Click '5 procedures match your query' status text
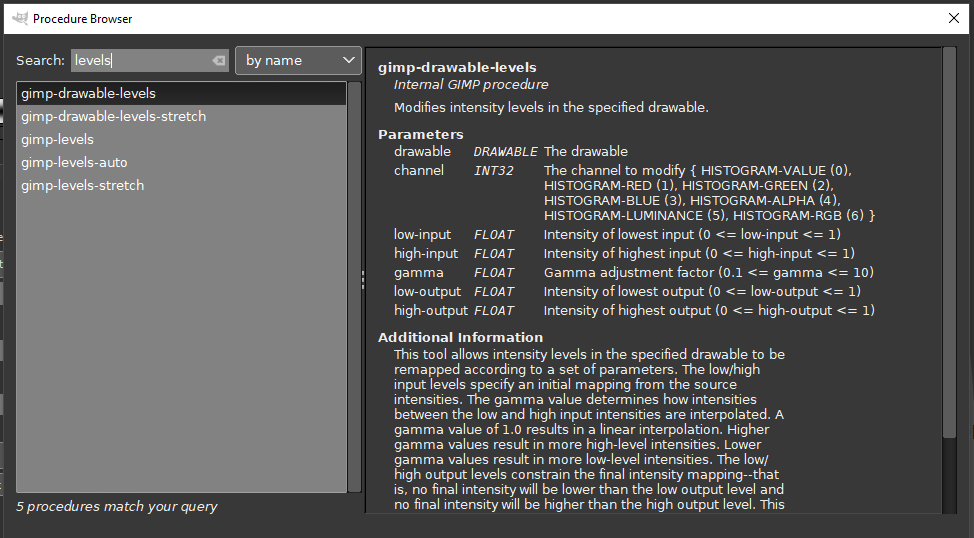Screen dimensions: 974x538 click(117, 506)
